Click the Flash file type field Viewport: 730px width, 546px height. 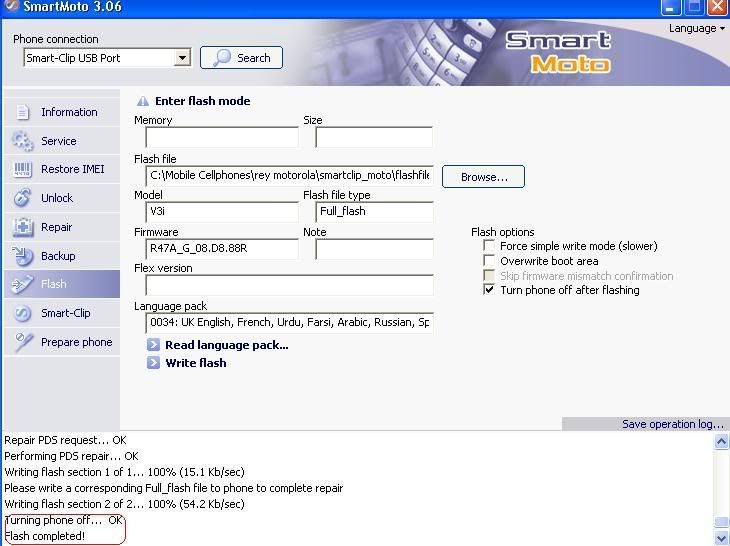374,212
